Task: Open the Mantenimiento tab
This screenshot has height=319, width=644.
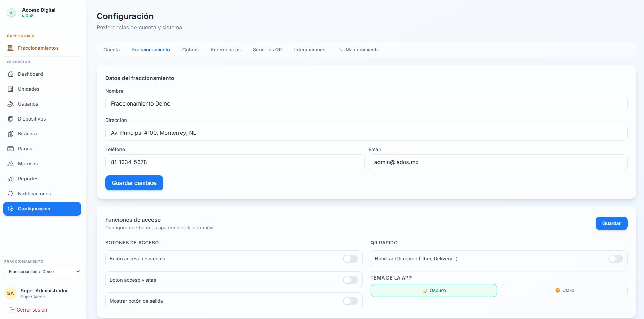Action: tap(362, 50)
